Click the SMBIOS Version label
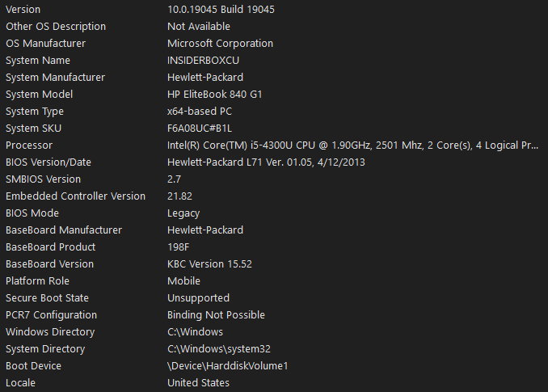 pyautogui.click(x=43, y=179)
